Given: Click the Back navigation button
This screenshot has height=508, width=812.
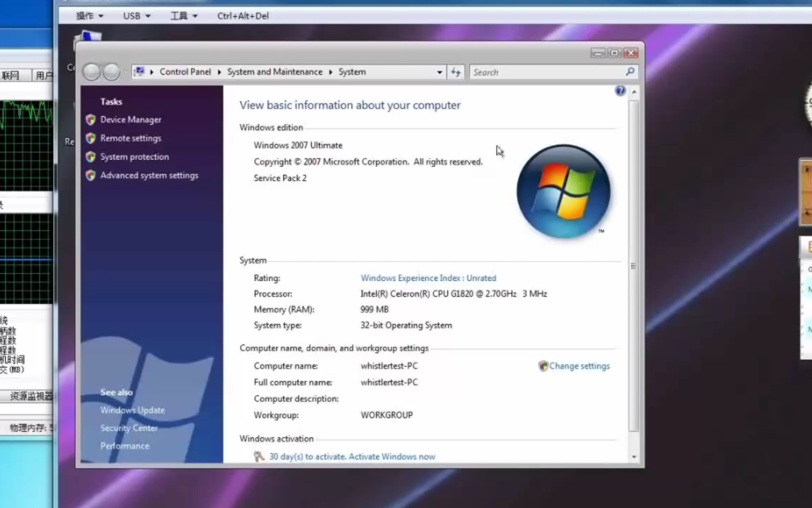Looking at the screenshot, I should (x=92, y=72).
